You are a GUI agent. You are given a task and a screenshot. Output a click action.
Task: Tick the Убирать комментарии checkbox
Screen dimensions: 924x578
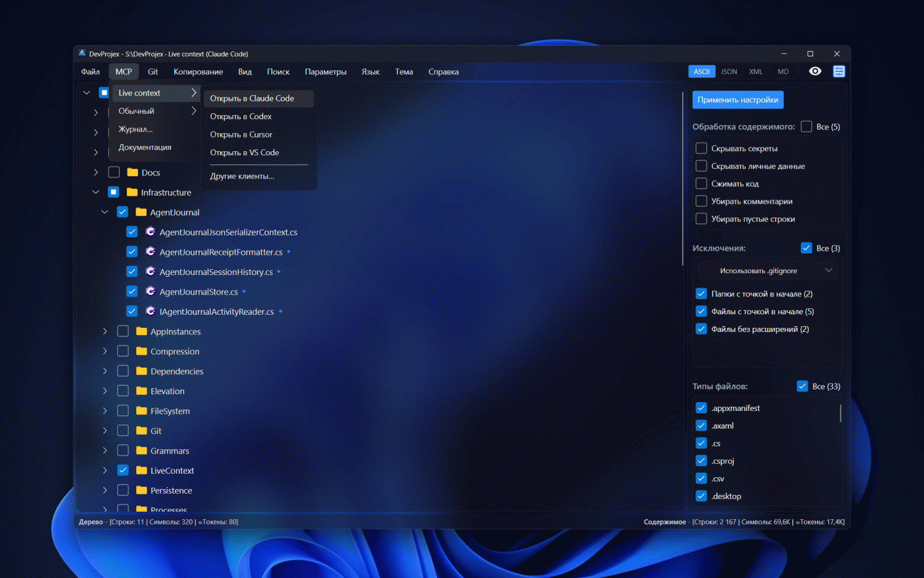tap(701, 201)
